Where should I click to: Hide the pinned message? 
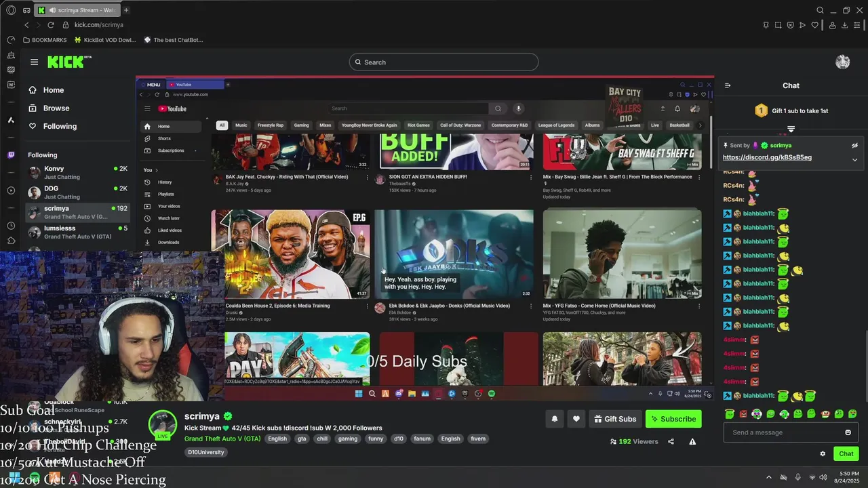pos(854,145)
